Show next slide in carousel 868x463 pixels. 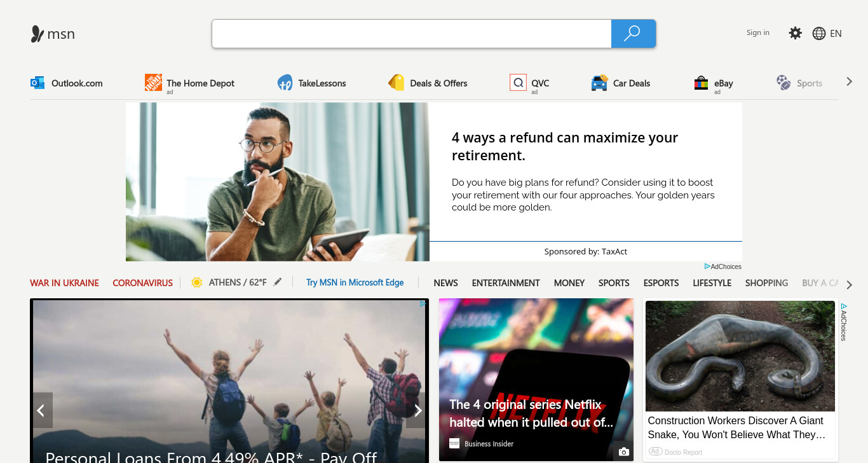[417, 410]
